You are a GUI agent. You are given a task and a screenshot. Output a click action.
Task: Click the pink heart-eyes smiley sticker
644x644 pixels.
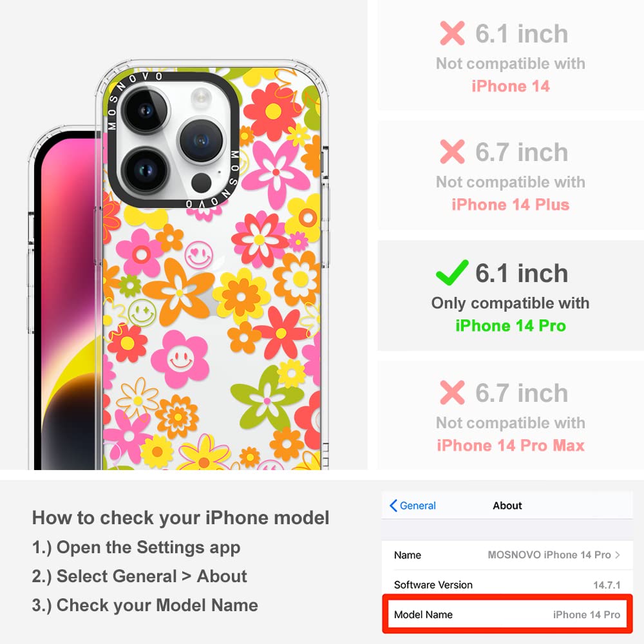pos(199,254)
